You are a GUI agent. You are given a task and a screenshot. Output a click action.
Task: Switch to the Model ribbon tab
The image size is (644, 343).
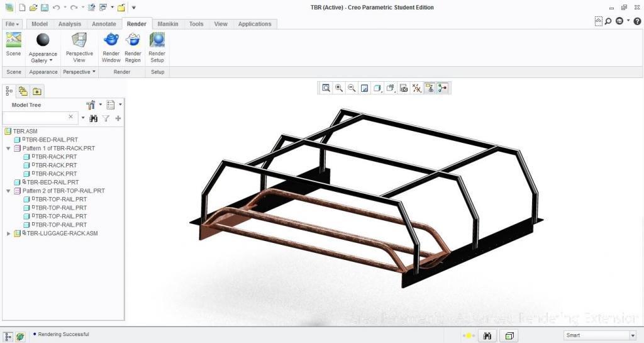(x=40, y=24)
